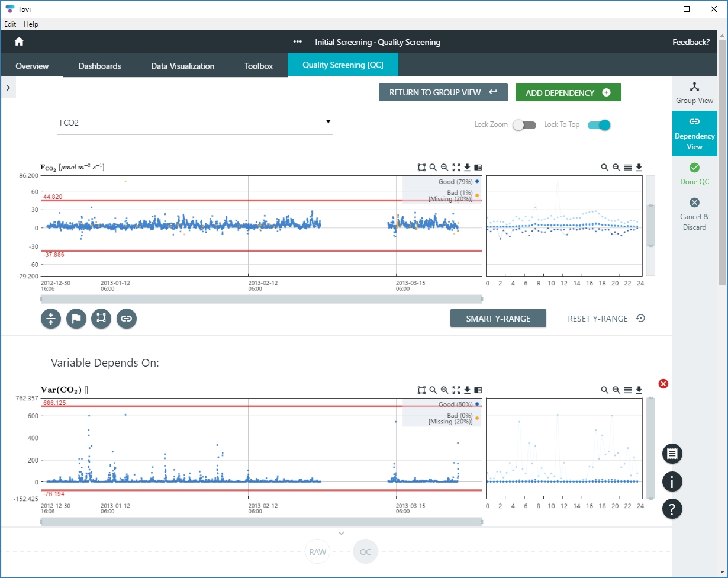Image resolution: width=728 pixels, height=578 pixels.
Task: Switch to the Data Visualization tab
Action: [x=182, y=66]
